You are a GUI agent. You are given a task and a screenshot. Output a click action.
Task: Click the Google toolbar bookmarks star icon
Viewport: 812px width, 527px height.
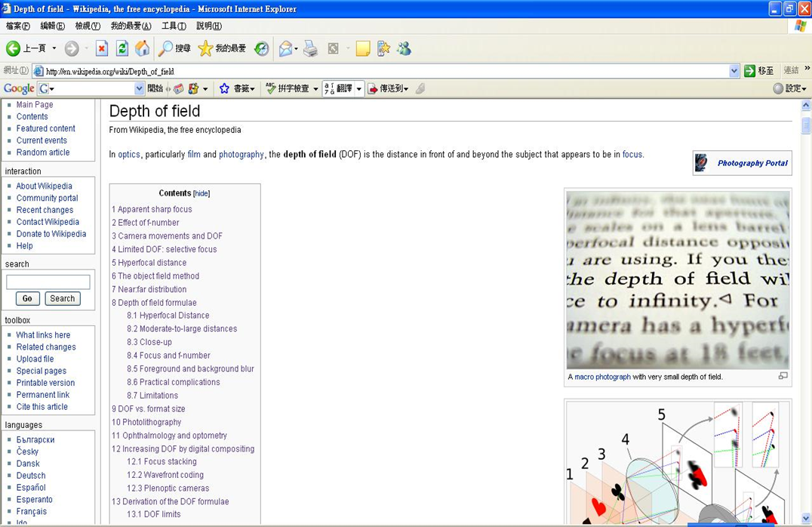click(223, 88)
